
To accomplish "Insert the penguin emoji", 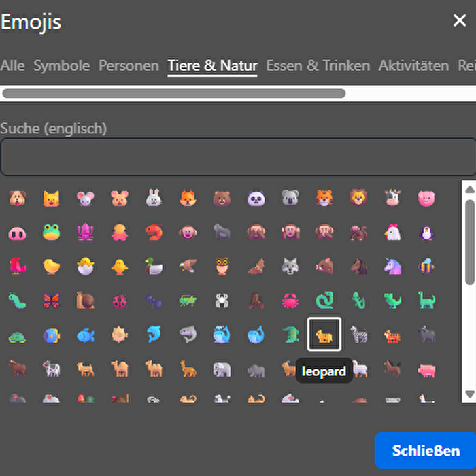I will [x=426, y=233].
